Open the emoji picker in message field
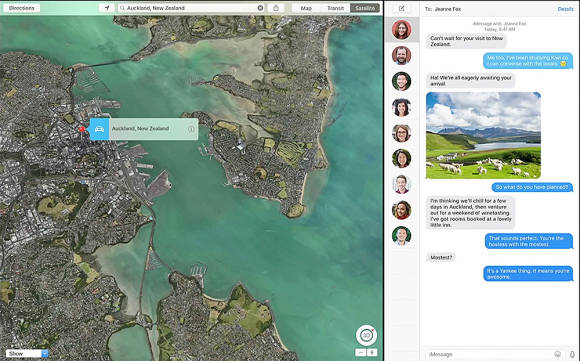This screenshot has height=361, width=580. (557, 354)
